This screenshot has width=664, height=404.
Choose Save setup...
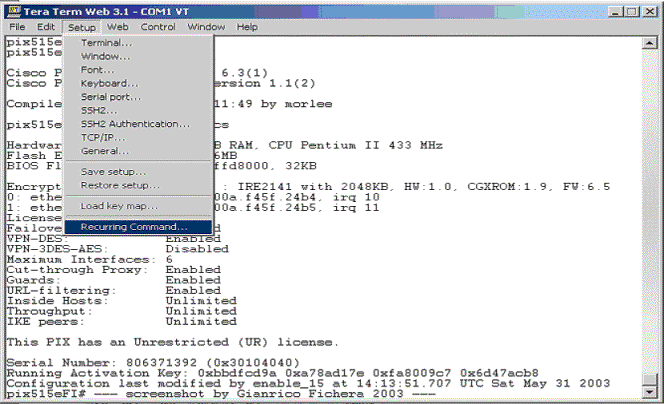tap(138, 172)
